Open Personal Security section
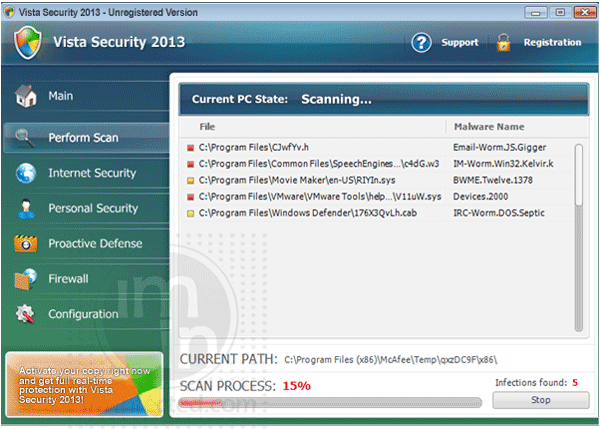This screenshot has width=600, height=429. 86,208
